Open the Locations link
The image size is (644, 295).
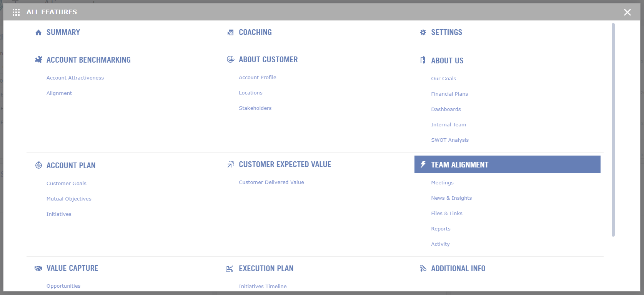click(251, 93)
